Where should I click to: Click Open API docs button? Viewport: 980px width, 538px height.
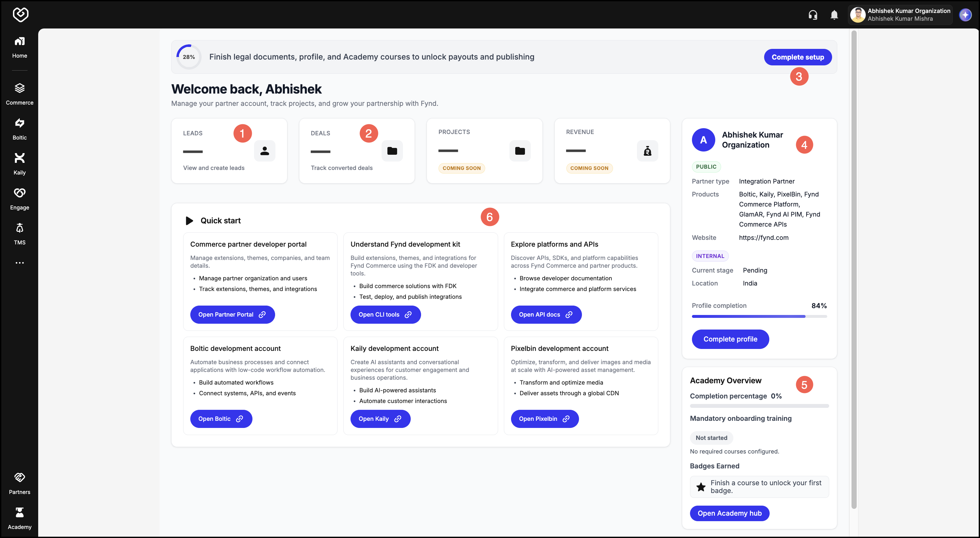[x=546, y=315]
